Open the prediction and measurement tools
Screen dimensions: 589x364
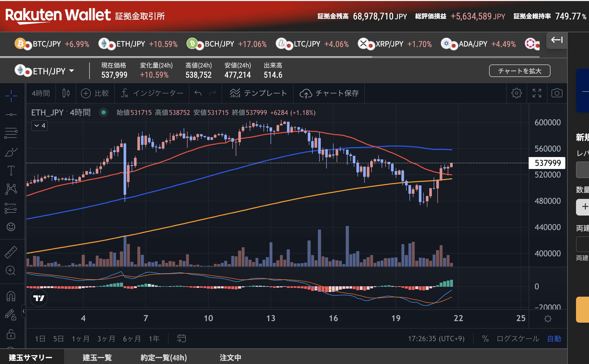coord(11,208)
